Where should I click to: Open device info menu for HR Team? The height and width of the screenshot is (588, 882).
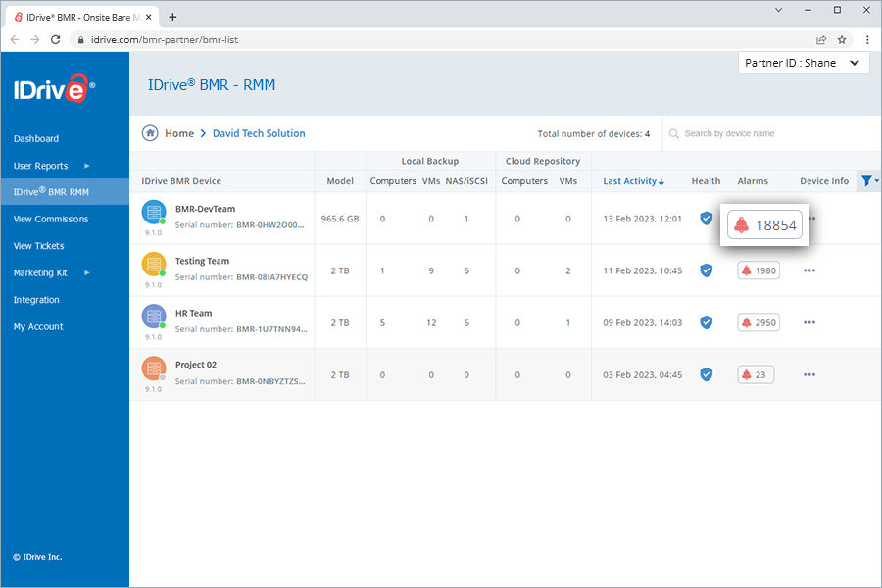click(809, 322)
